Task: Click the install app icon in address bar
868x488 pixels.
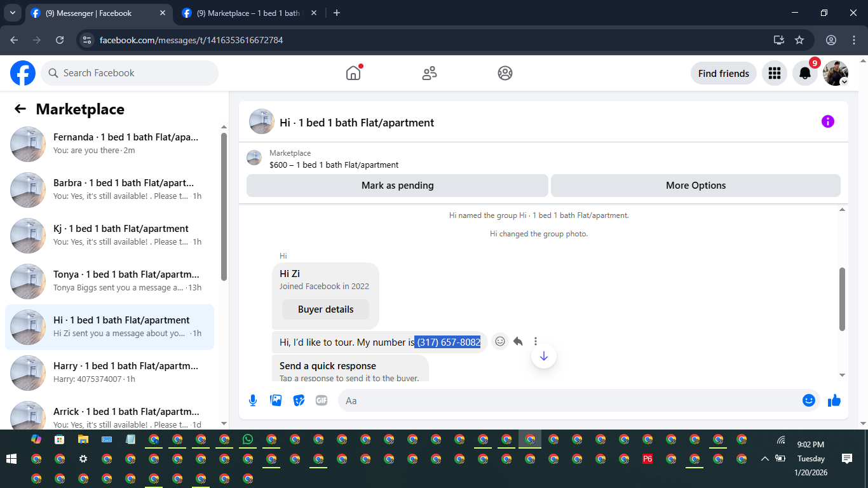Action: pyautogui.click(x=779, y=40)
